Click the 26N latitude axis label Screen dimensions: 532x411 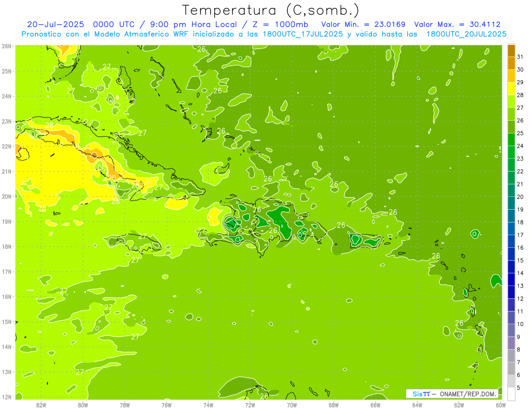[7, 46]
